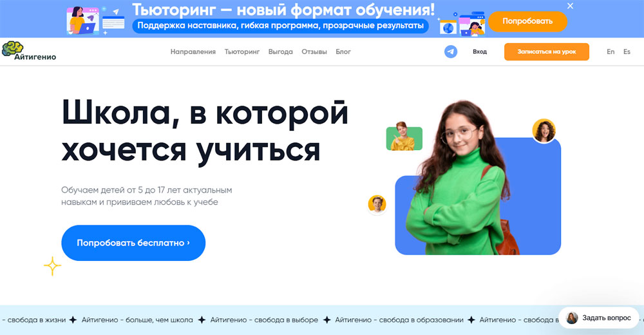Click support agent avatar in chat widget
644x335 pixels.
(x=572, y=318)
